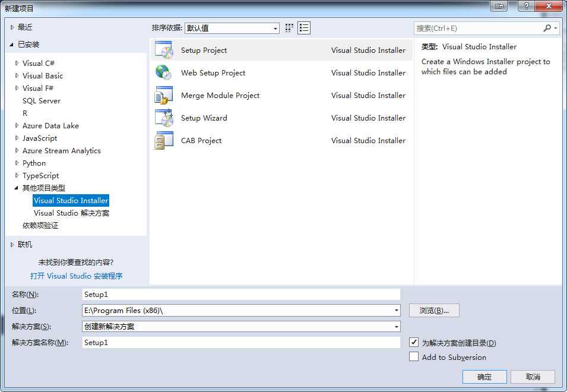This screenshot has width=567, height=392.
Task: Collapse the 已安装 section
Action: point(11,45)
